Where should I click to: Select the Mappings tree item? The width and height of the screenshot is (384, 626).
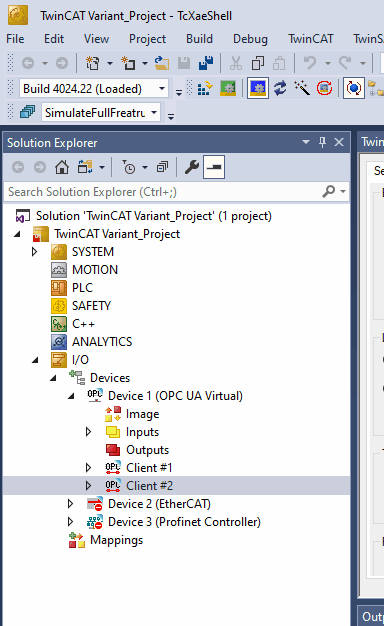[x=116, y=540]
